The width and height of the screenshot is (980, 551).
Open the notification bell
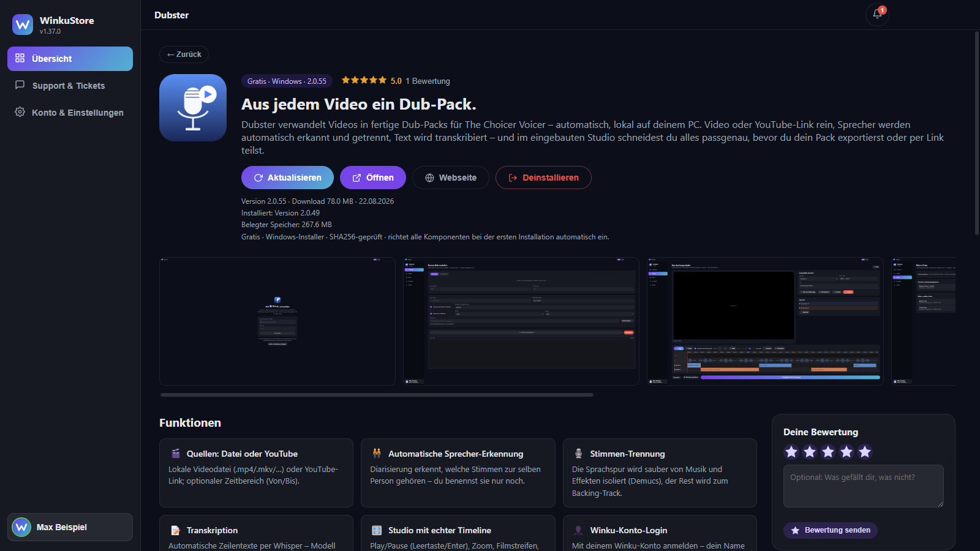877,15
